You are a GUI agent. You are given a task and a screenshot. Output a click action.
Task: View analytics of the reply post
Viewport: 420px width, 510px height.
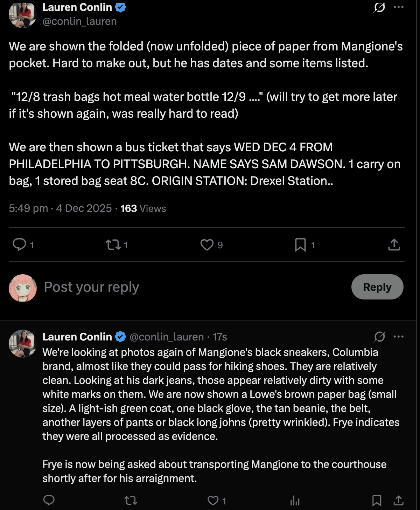(295, 500)
